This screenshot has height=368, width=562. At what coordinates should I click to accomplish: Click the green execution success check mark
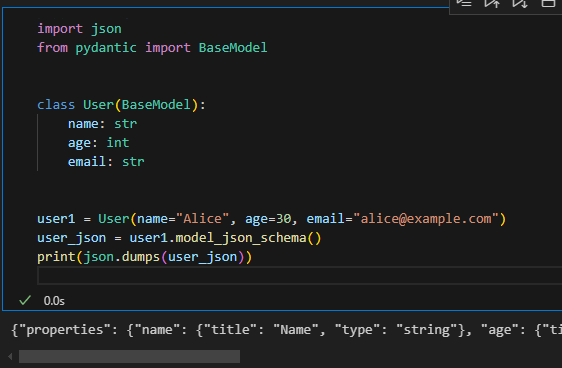tap(25, 300)
